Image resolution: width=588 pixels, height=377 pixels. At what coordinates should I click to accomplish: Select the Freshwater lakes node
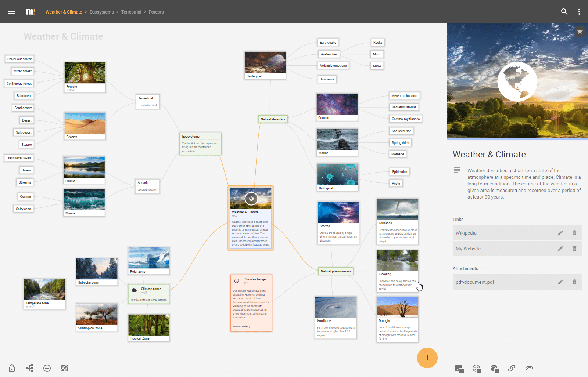click(19, 158)
